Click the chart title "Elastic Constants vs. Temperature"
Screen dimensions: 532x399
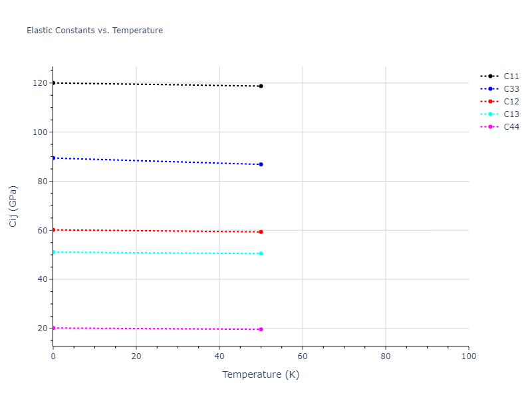pos(94,31)
